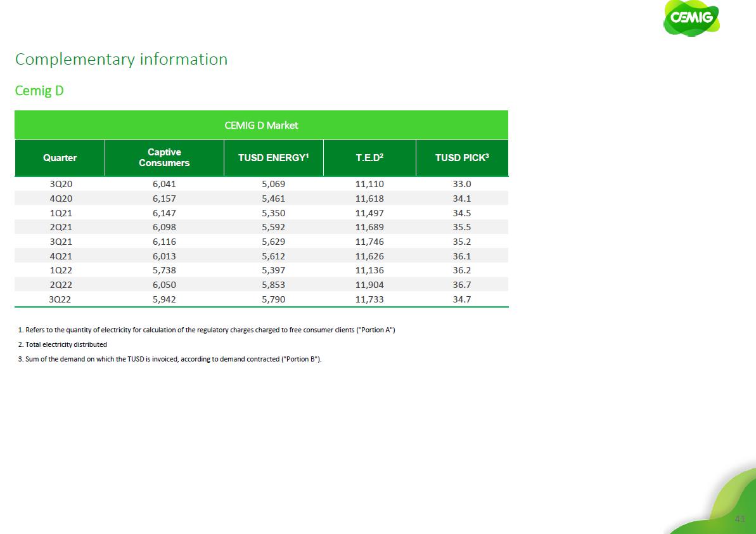Select the Quarter column header

pyautogui.click(x=60, y=158)
